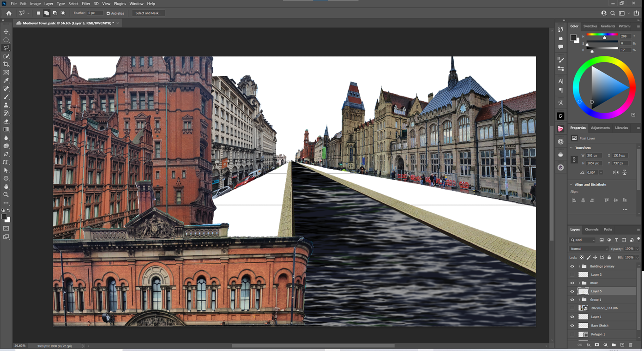Open the Paragraph panel icon
The image size is (644, 351).
[x=560, y=91]
